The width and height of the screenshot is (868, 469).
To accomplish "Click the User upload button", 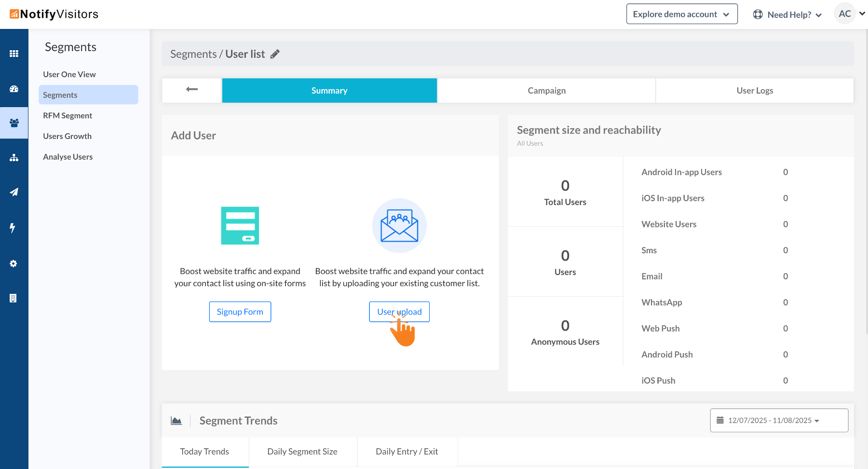I will tap(399, 312).
